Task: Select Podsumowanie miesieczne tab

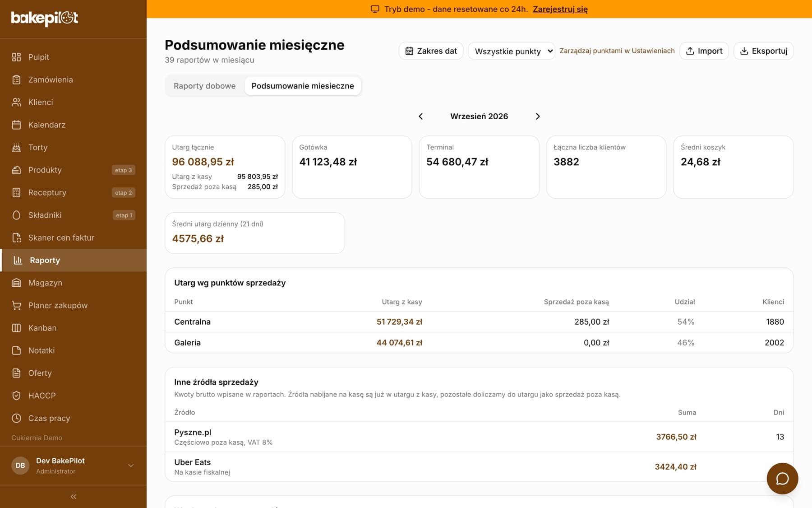Action: coord(303,86)
